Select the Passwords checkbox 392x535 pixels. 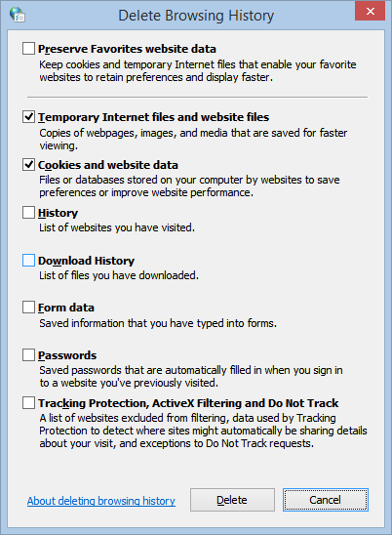coord(28,354)
